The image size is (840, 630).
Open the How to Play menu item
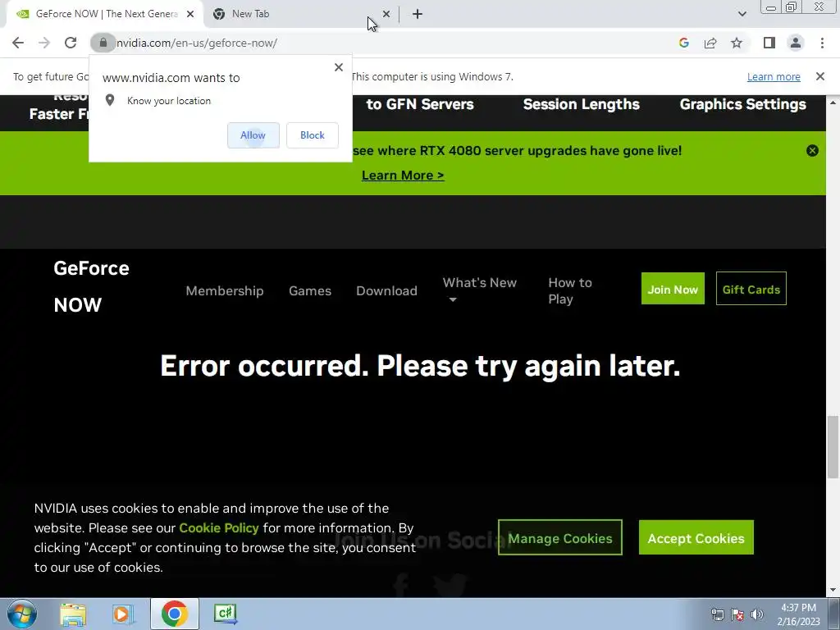(570, 291)
